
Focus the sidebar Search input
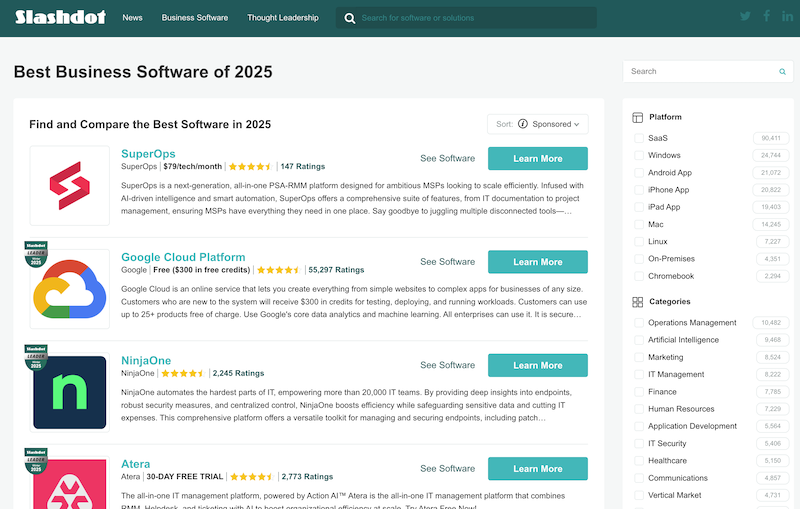[708, 71]
